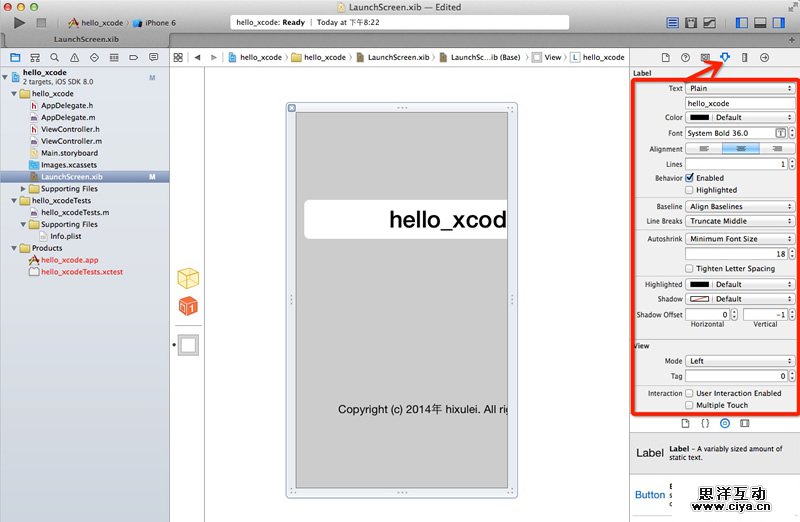Click the iPhone 6 scheme destination
The height and width of the screenshot is (522, 800).
pos(160,22)
